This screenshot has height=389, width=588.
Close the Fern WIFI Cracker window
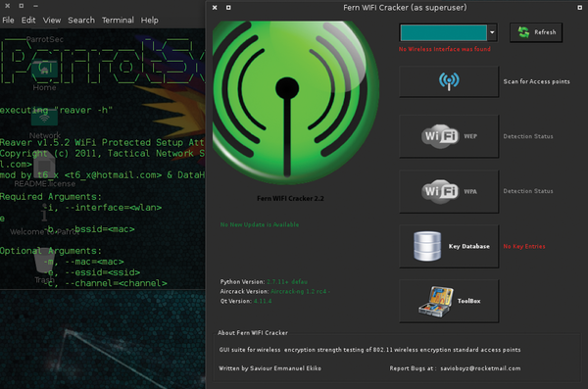pyautogui.click(x=215, y=8)
